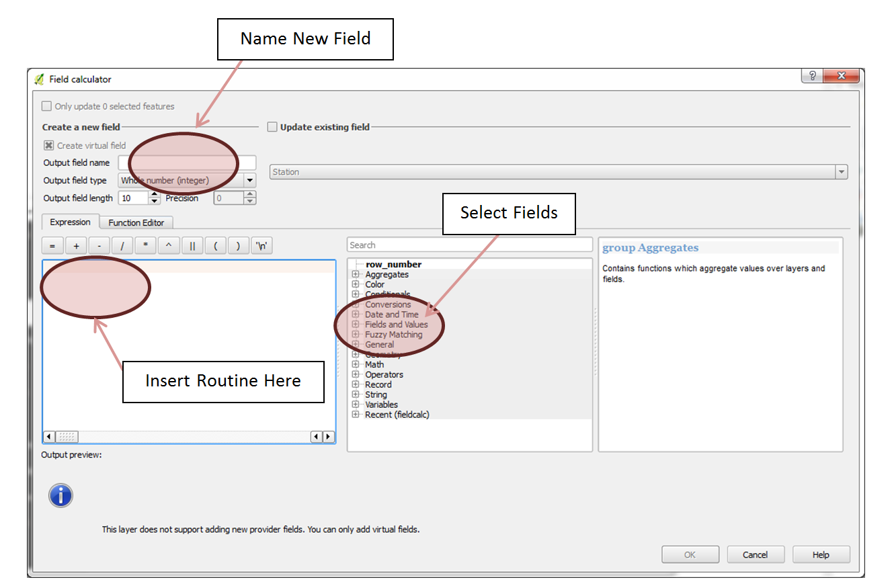This screenshot has width=892, height=588.
Task: Expand the Recent (fieldcalc) group
Action: tap(356, 415)
